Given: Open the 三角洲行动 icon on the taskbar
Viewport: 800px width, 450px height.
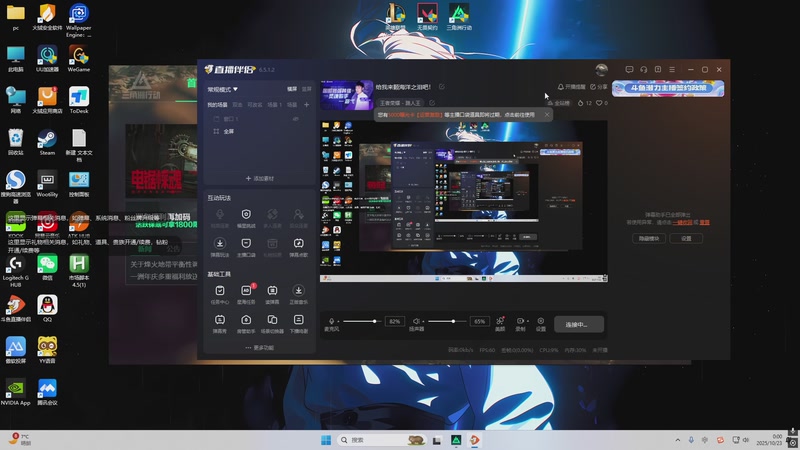Looking at the screenshot, I should [x=456, y=440].
